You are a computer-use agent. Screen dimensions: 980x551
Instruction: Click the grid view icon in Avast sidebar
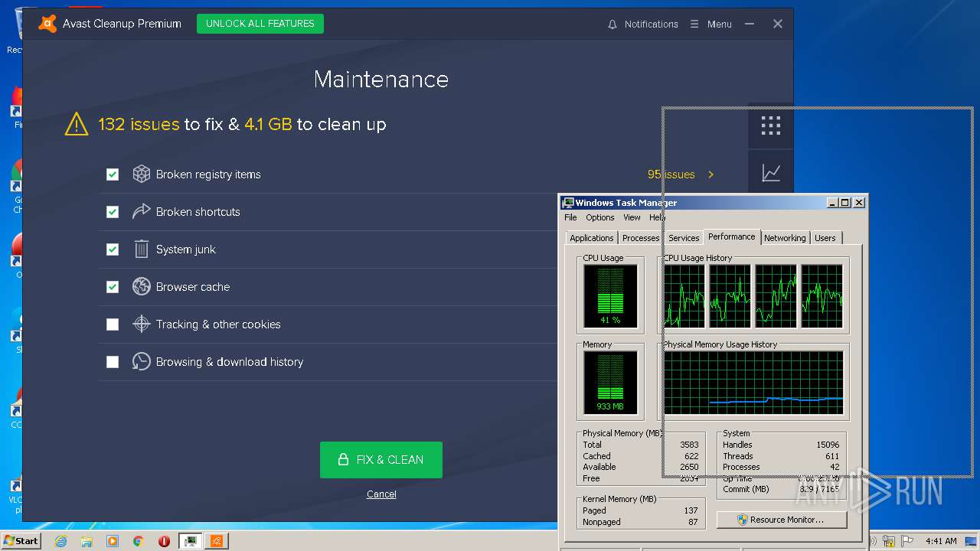click(x=771, y=126)
